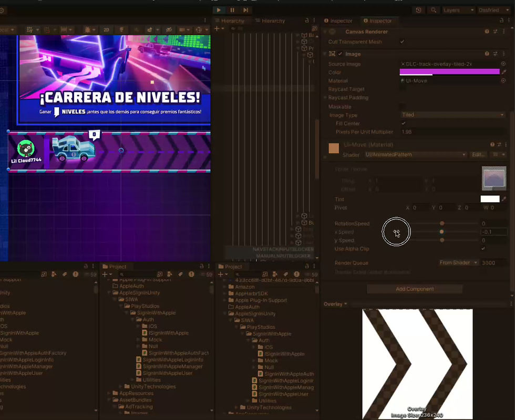Open the Image Type dropdown set to Tiled

point(452,115)
